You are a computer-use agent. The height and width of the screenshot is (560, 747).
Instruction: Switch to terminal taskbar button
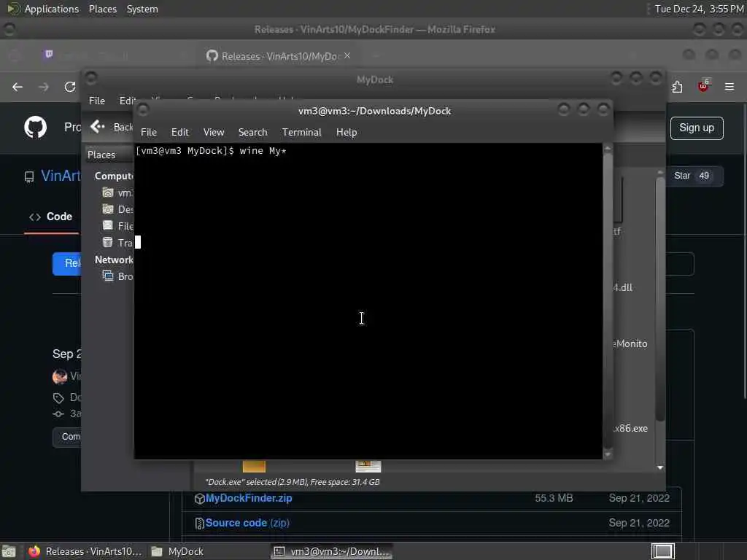tap(332, 551)
